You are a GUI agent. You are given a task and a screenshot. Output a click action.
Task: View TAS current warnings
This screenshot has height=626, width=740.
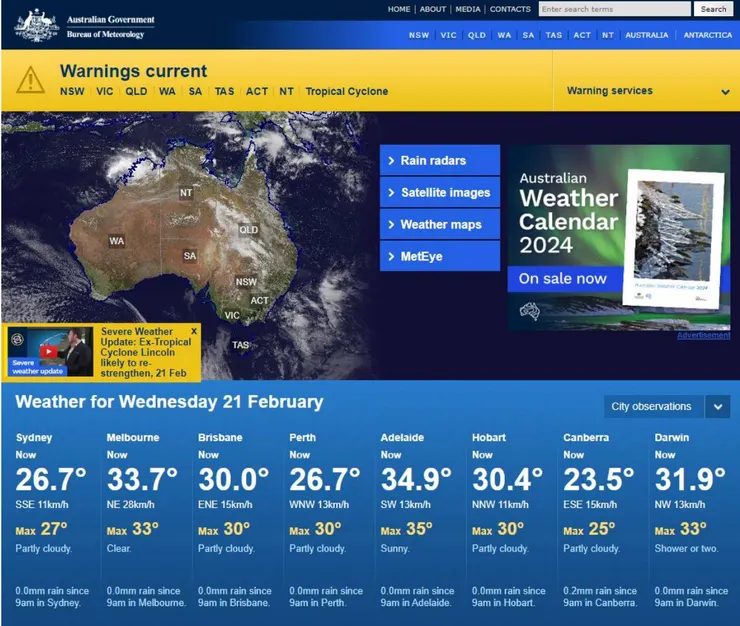pyautogui.click(x=224, y=91)
